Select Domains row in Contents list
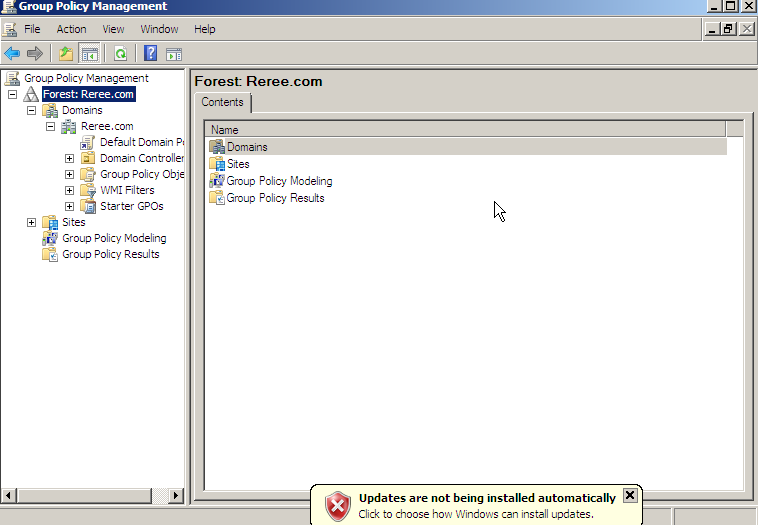 (467, 147)
